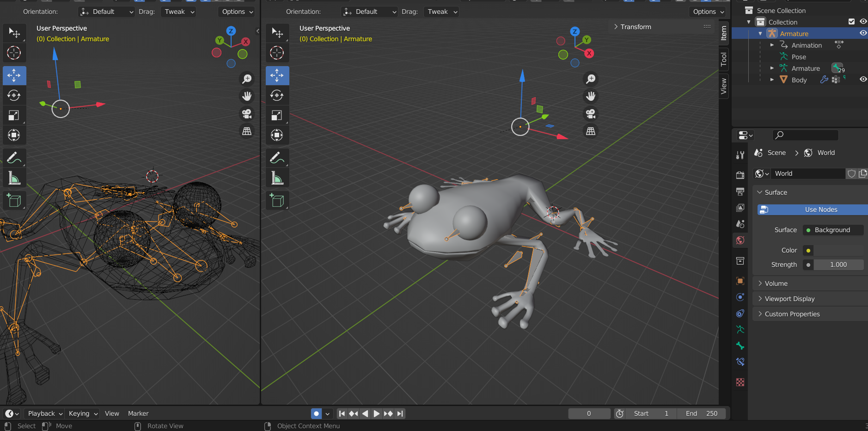Open Render properties tab
Viewport: 868px width, 431px height.
click(740, 175)
